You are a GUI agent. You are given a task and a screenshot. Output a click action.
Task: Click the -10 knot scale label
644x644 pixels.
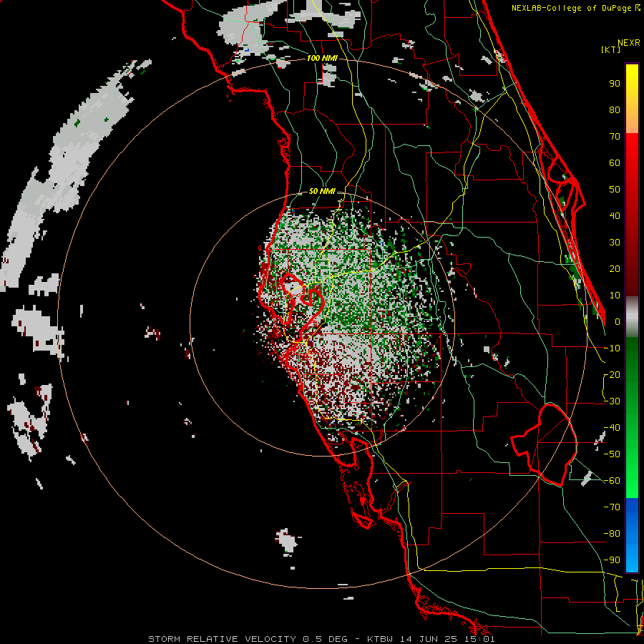pyautogui.click(x=612, y=348)
